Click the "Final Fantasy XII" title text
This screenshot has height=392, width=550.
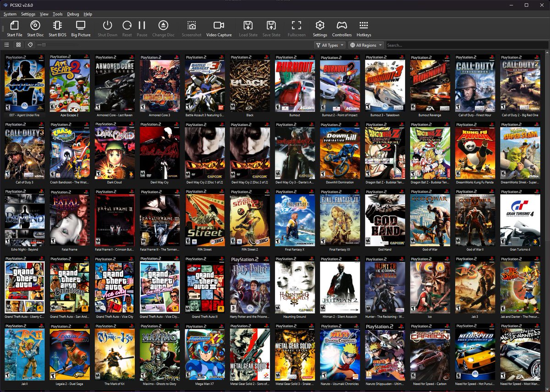340,250
